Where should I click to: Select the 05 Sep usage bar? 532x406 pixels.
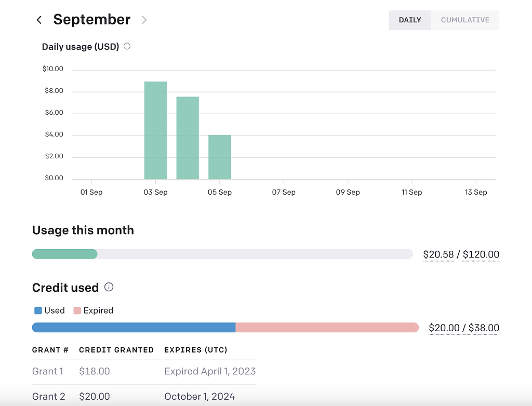(x=219, y=156)
